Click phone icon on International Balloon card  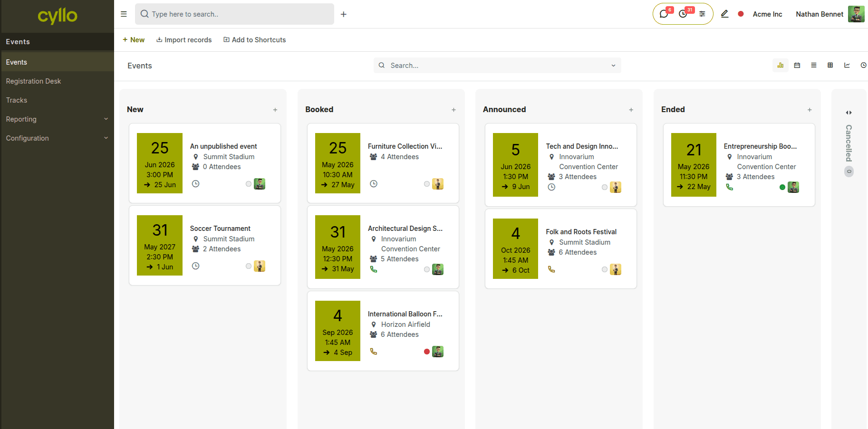pyautogui.click(x=374, y=352)
